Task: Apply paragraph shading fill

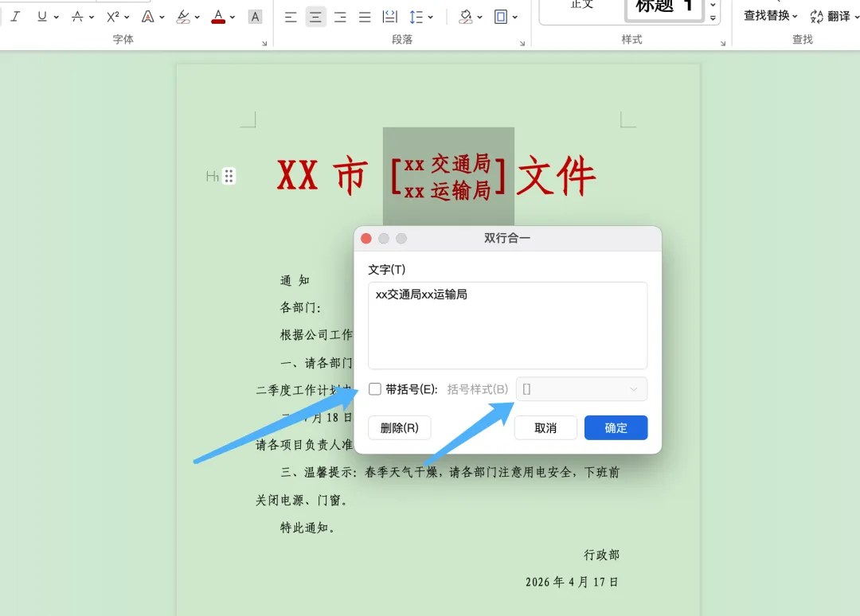Action: click(466, 17)
